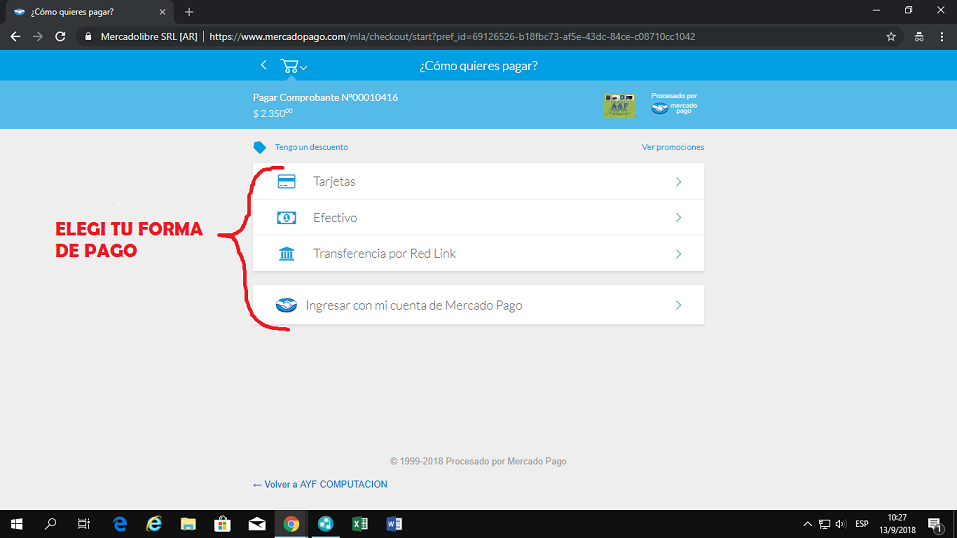Open the Mail app from the taskbar
The height and width of the screenshot is (538, 957).
tap(257, 524)
